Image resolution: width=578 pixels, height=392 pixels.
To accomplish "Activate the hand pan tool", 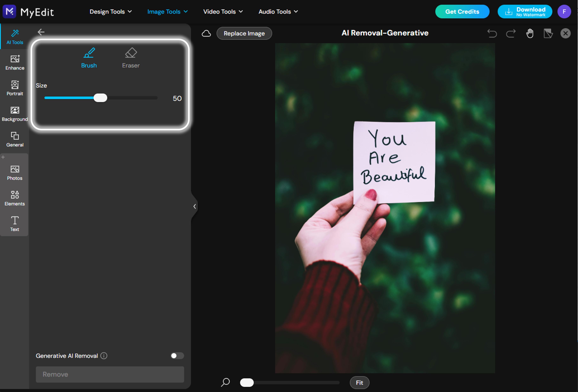I will [x=530, y=33].
